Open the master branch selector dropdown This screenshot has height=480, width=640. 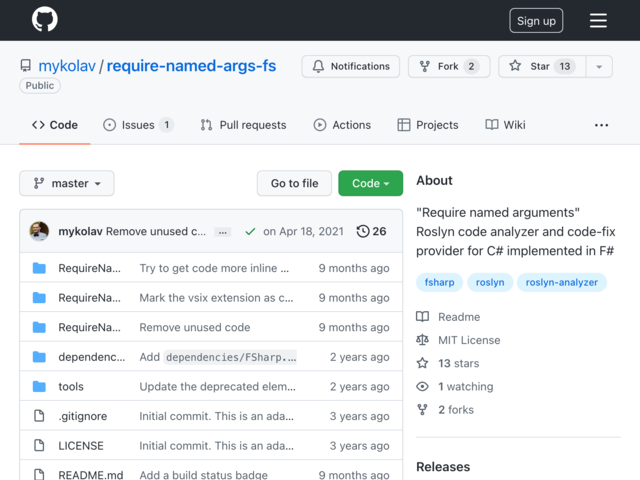click(67, 183)
